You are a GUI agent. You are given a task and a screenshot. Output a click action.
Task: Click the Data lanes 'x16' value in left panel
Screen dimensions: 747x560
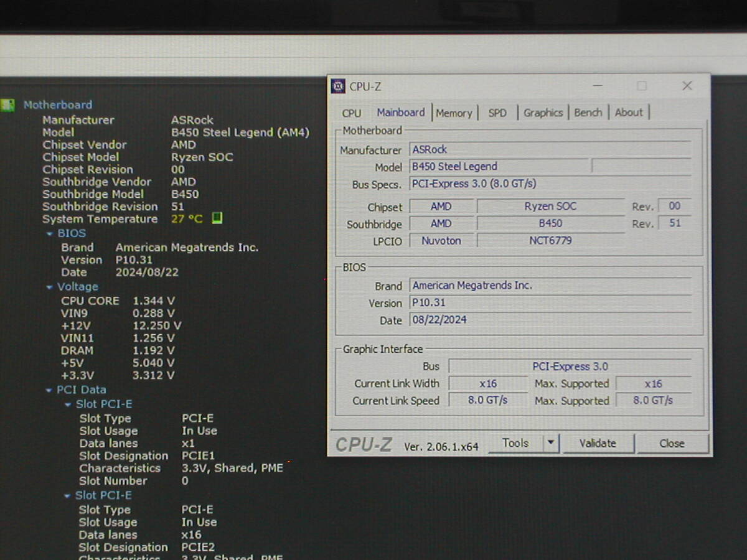191,535
